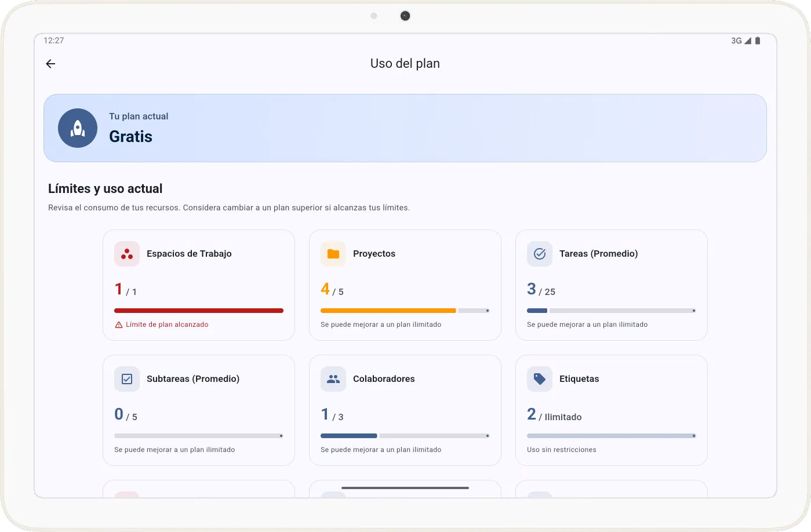Click the Colaboradores people icon
This screenshot has width=811, height=532.
point(333,379)
